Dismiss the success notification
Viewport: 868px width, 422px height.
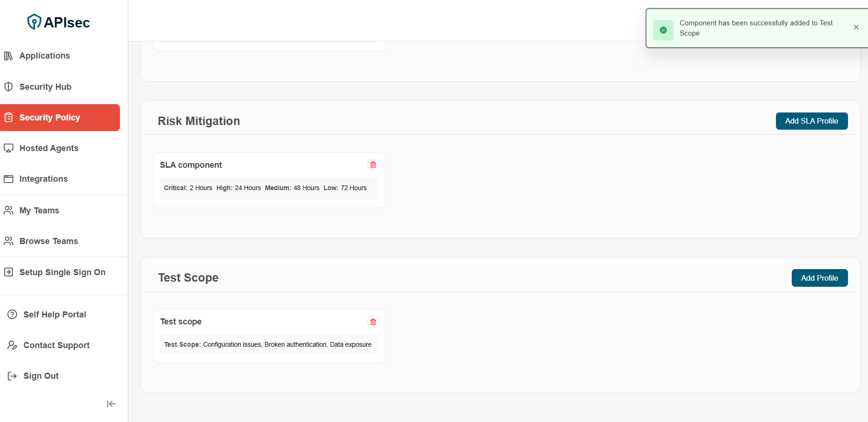tap(856, 27)
